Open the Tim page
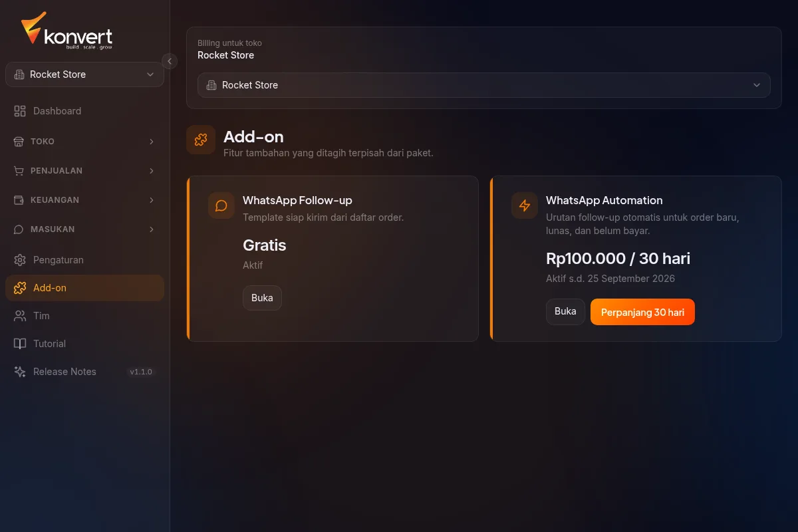Viewport: 798px width, 532px height. (x=84, y=316)
